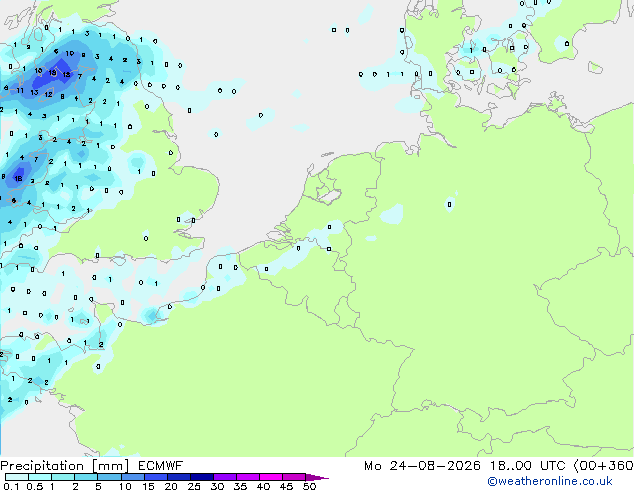Screen dimensions: 634x490
Task: Click the "12" precipitation value on the map
Action: [49, 94]
